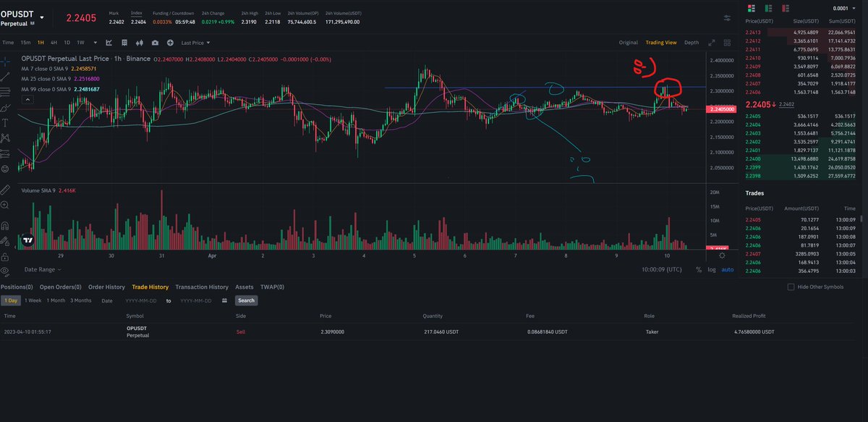The height and width of the screenshot is (422, 868).
Task: Select text annotation tool
Action: pyautogui.click(x=6, y=122)
